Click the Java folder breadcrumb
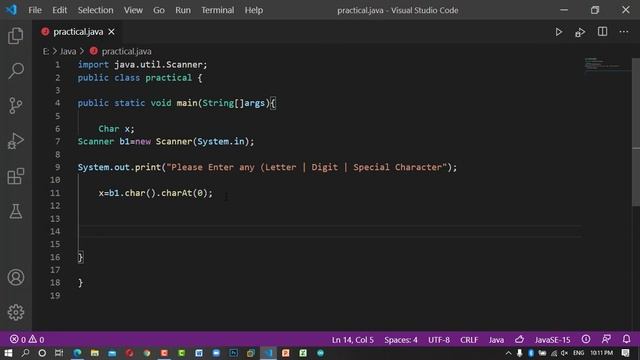This screenshot has height=360, width=640. [x=68, y=51]
